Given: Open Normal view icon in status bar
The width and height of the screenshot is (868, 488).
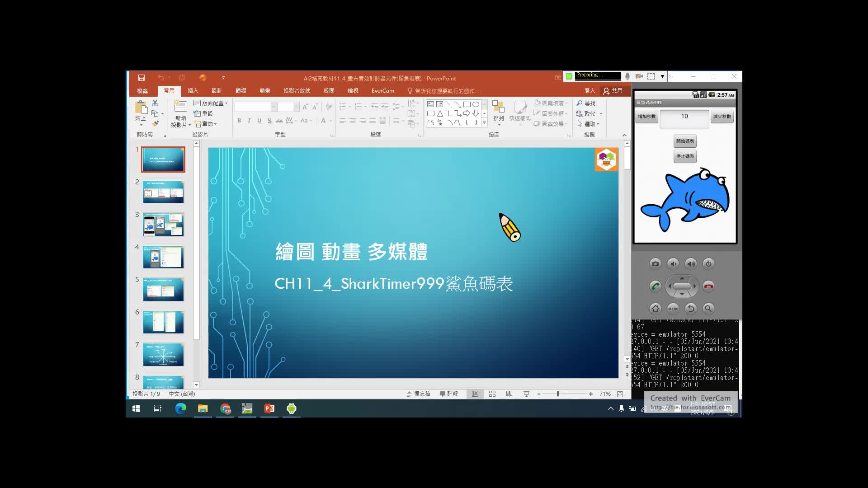Looking at the screenshot, I should click(x=475, y=394).
